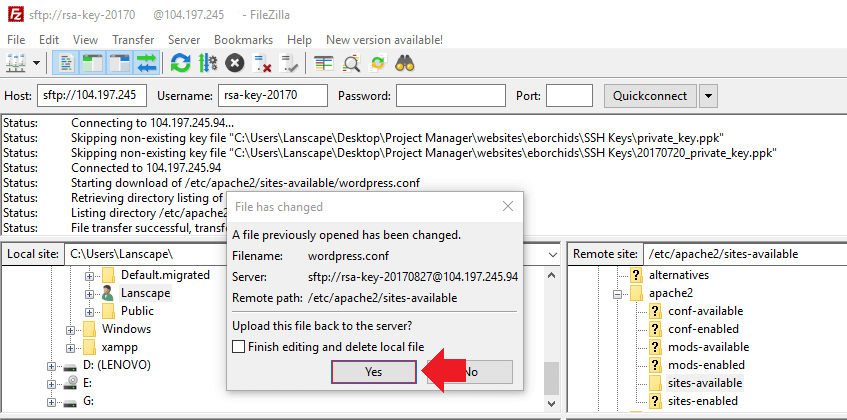Open the Local site path dropdown
Screen dimensions: 847x420
(553, 254)
